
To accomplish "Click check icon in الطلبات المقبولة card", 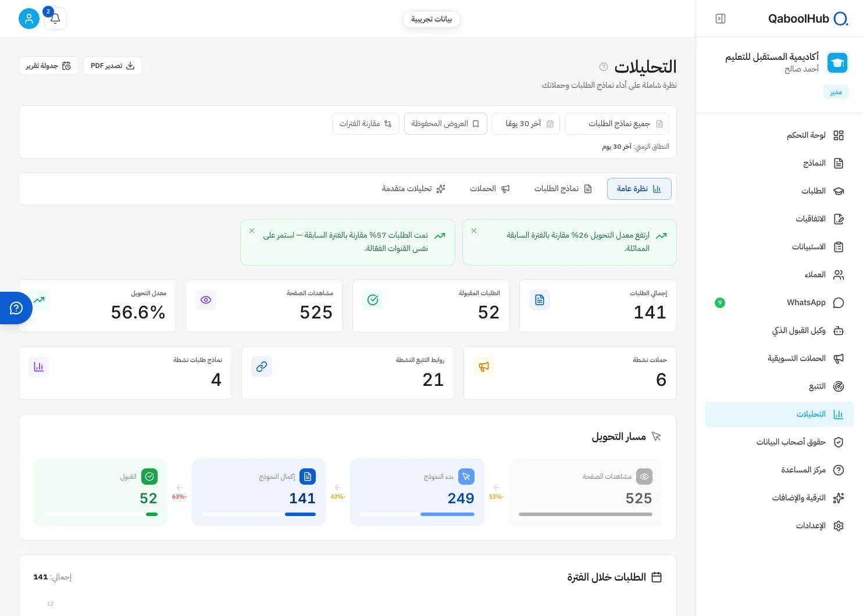I will (x=373, y=300).
